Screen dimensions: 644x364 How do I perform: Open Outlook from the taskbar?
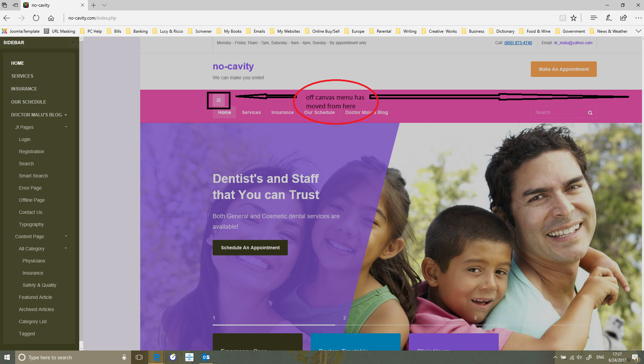click(206, 357)
